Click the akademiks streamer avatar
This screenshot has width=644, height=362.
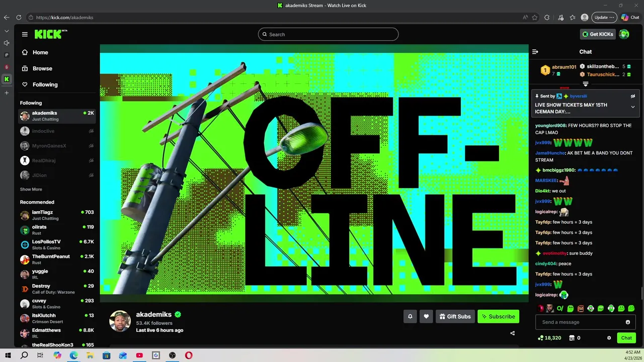point(120,321)
